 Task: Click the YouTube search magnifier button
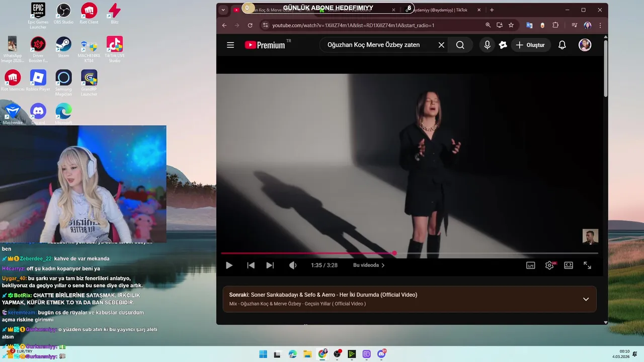click(x=460, y=45)
